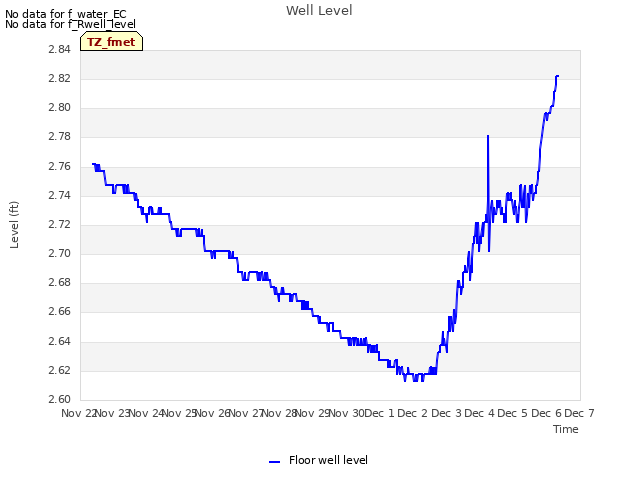The image size is (640, 480).
Task: Click the 2.74 y-axis tick label
Action: click(x=59, y=196)
